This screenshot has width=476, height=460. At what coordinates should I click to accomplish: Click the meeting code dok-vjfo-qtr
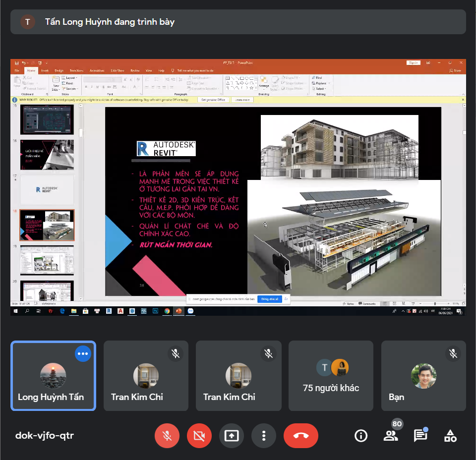[45, 435]
